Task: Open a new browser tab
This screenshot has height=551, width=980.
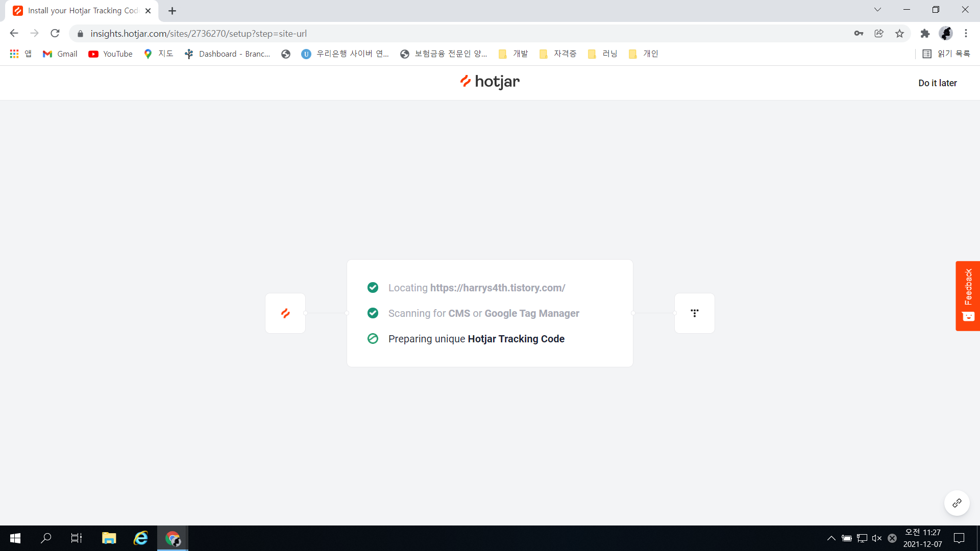Action: (x=172, y=11)
